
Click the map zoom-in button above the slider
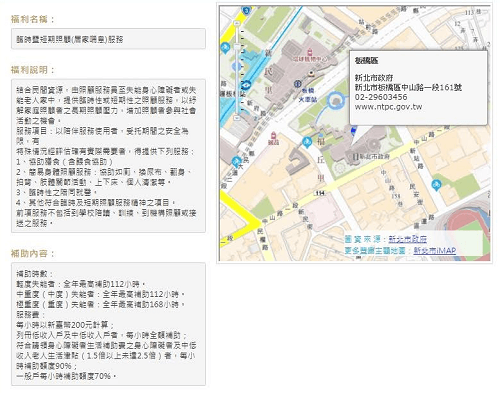point(237,23)
